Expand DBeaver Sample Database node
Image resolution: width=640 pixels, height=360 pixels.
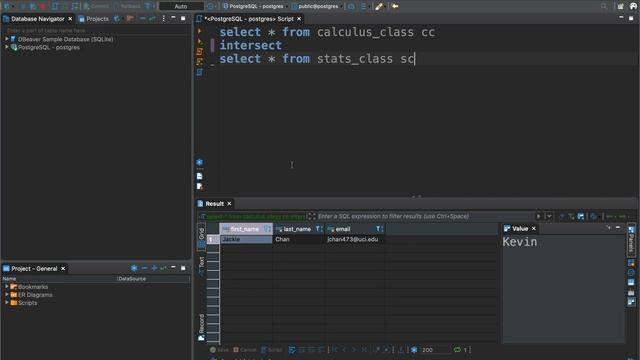click(7, 39)
